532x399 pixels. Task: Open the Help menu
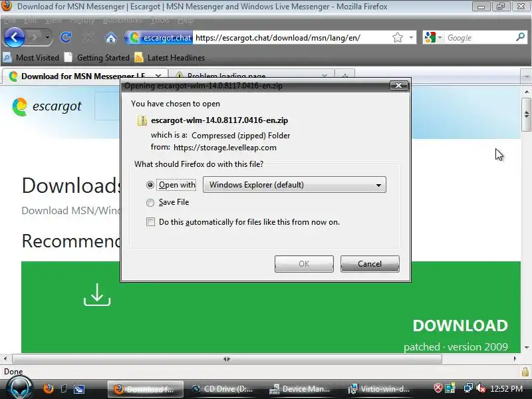tap(186, 20)
